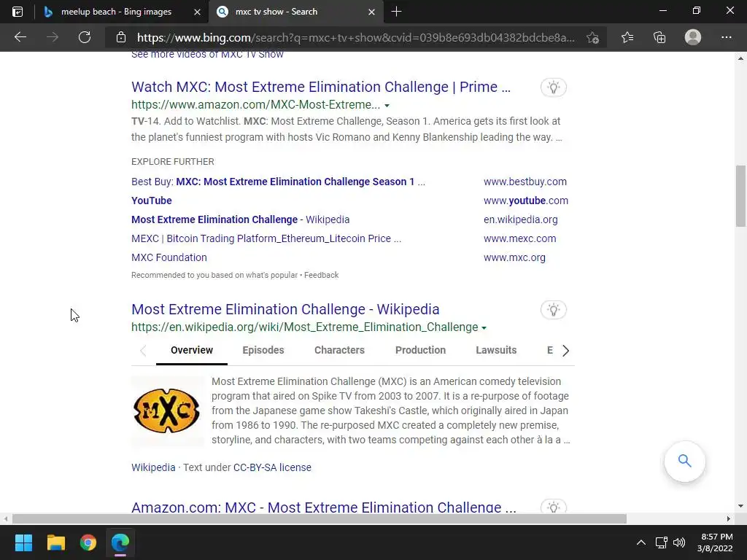The height and width of the screenshot is (560, 747).
Task: Open the YouTube explore further link
Action: click(x=152, y=201)
